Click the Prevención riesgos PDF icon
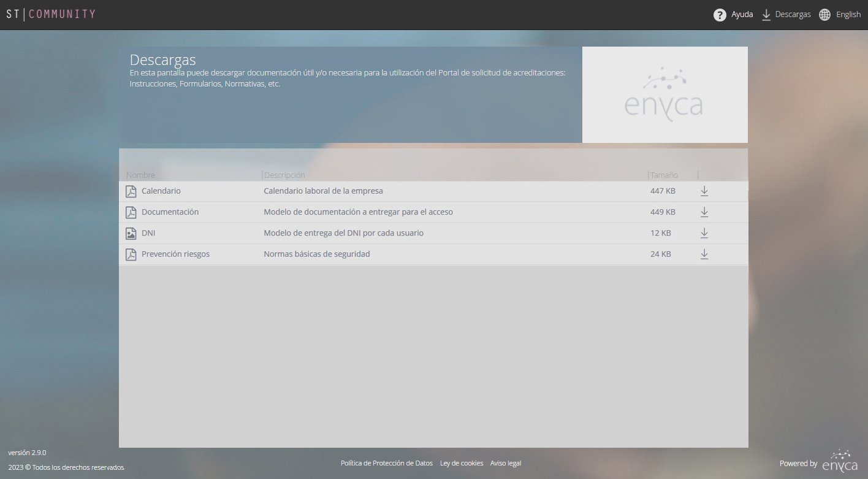 pyautogui.click(x=131, y=255)
